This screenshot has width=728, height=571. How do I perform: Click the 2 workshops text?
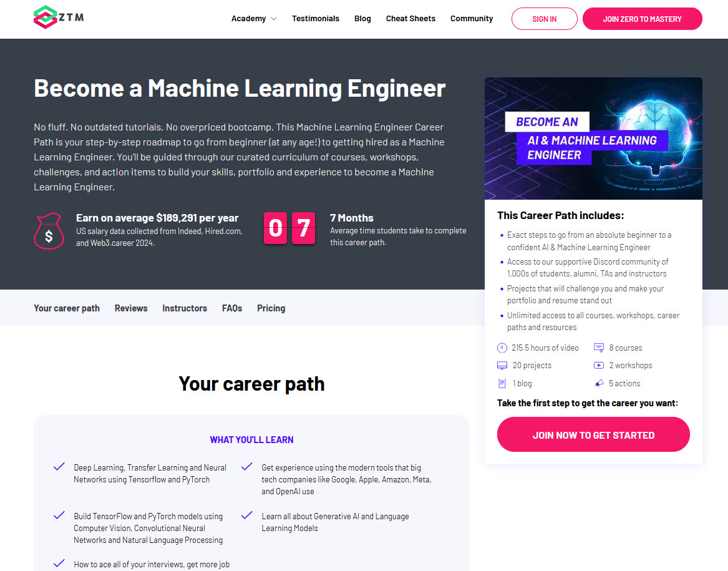click(631, 365)
